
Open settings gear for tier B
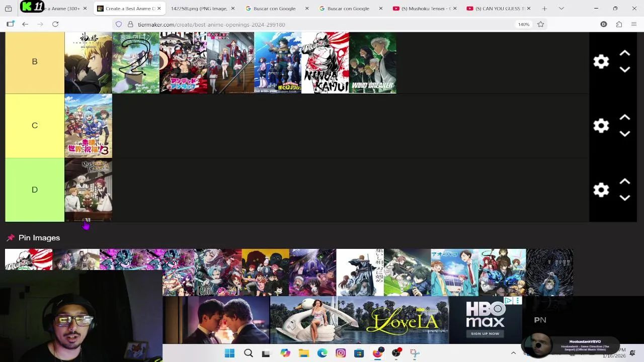click(601, 61)
